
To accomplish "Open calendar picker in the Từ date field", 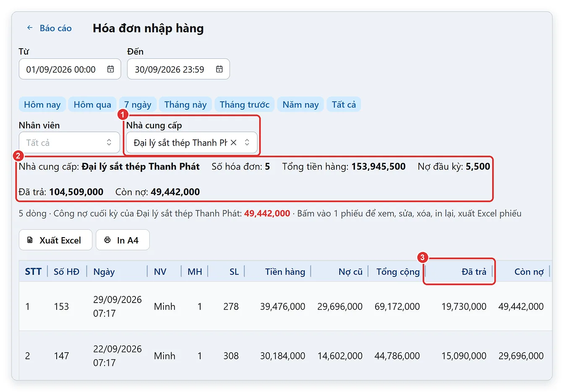I will pyautogui.click(x=110, y=69).
